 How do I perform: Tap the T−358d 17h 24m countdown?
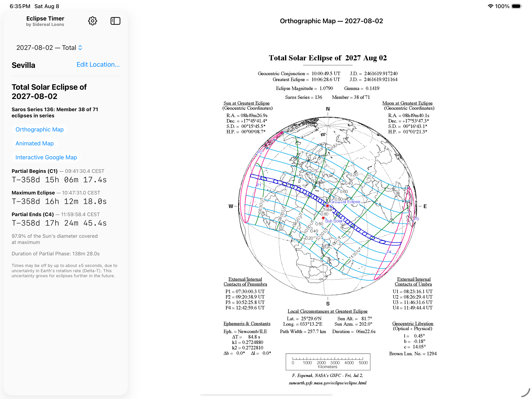59,223
